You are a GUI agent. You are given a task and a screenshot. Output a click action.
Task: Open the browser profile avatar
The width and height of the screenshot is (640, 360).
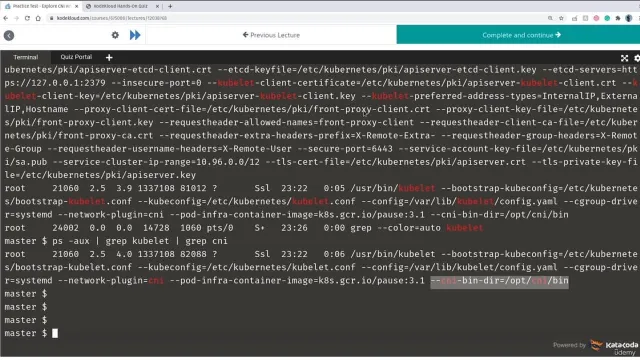[629, 18]
